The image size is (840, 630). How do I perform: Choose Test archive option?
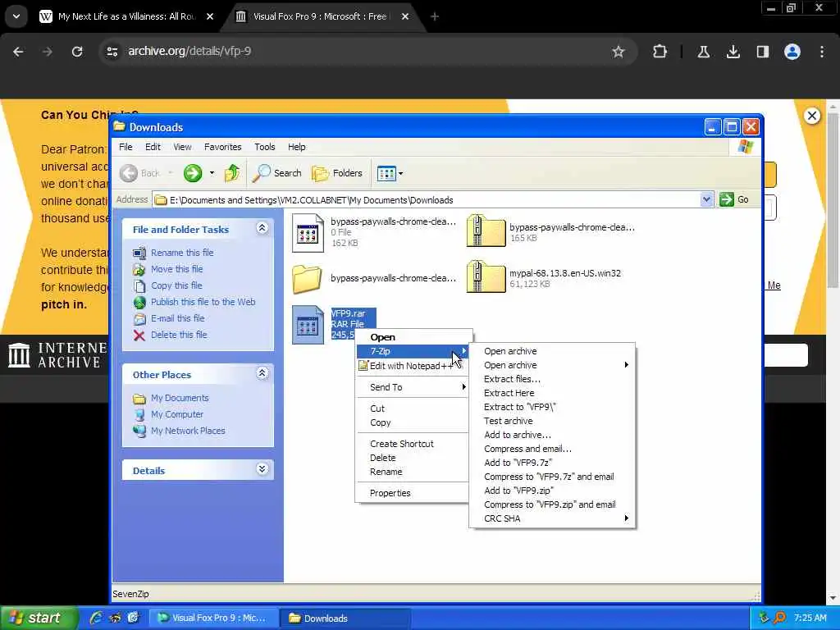pyautogui.click(x=552, y=421)
